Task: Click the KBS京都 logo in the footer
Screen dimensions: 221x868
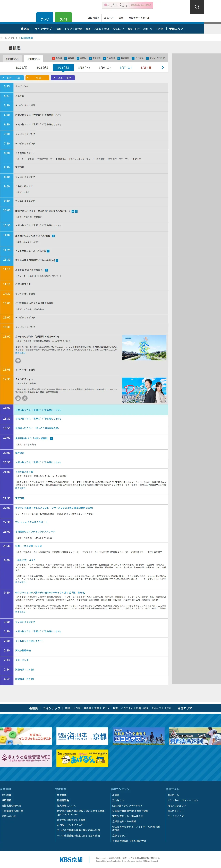Action: click(71, 859)
